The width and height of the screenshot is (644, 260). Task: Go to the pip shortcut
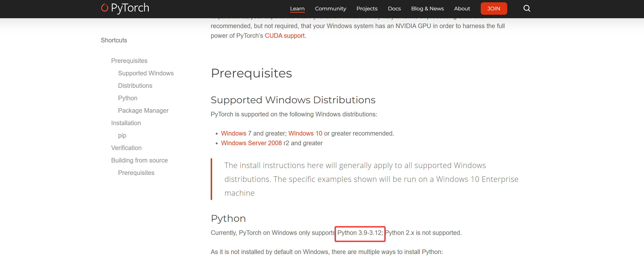click(122, 135)
